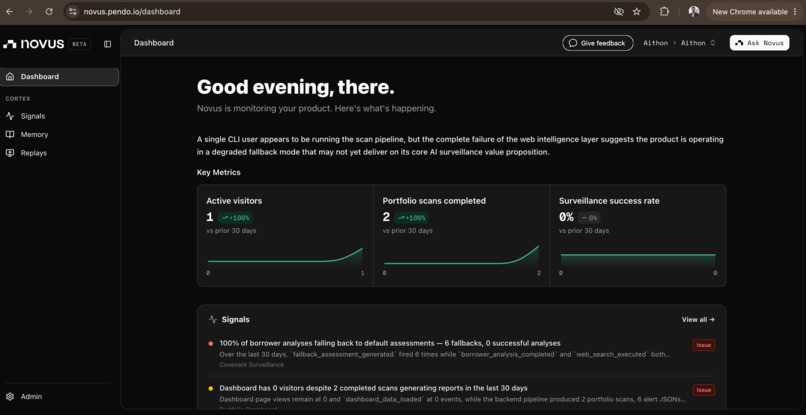Click the Issue tag on the borrower analyses signal
Screen dimensions: 806x415
(x=704, y=345)
